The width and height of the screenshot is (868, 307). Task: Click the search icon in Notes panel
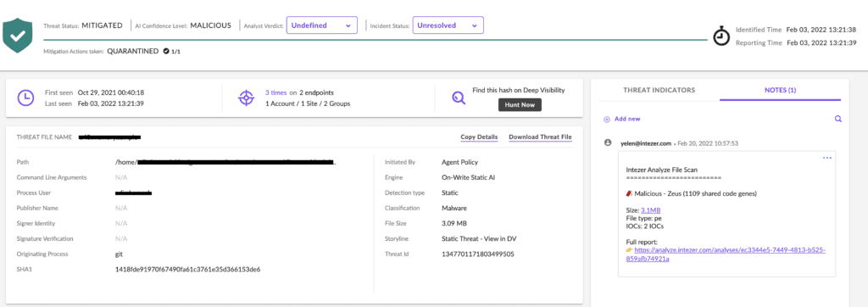pyautogui.click(x=838, y=119)
